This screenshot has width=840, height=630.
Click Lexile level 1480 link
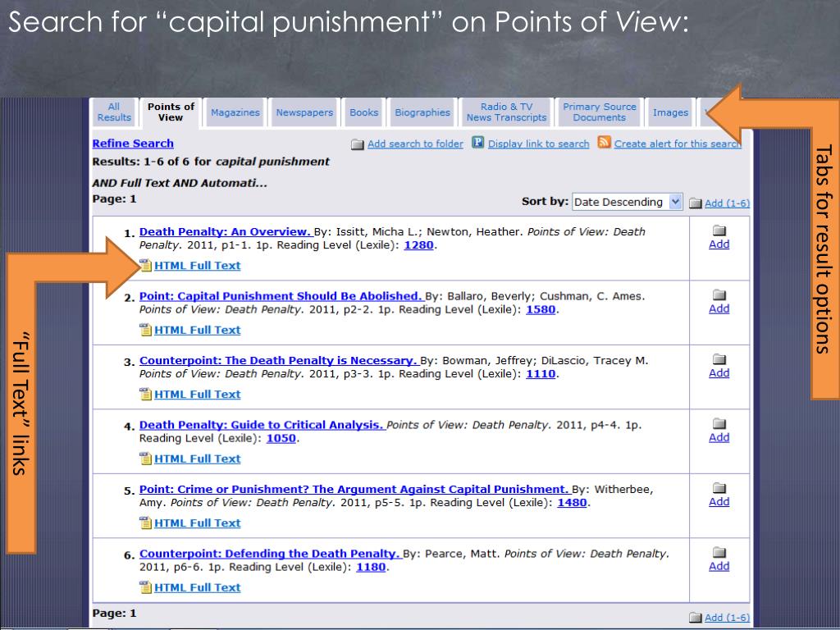click(572, 503)
